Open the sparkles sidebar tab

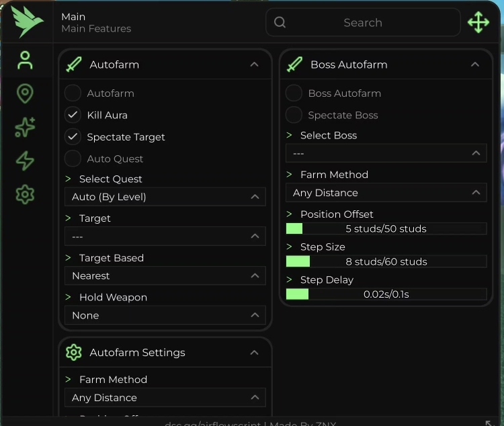(x=25, y=127)
